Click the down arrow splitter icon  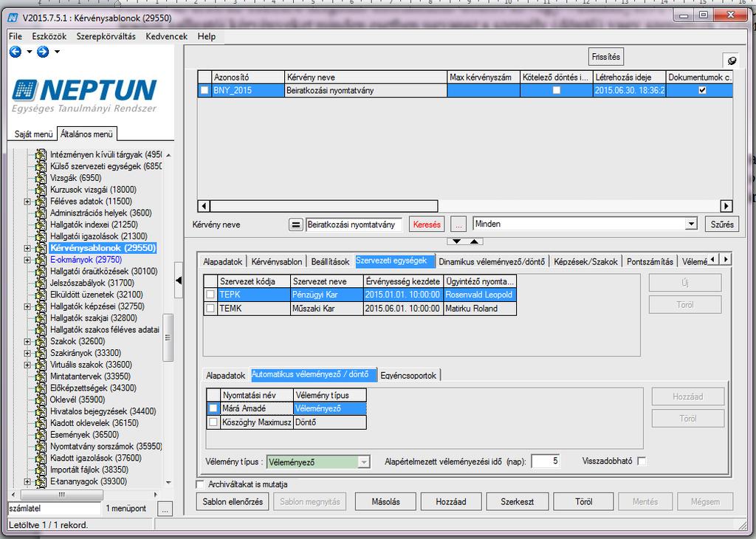coord(456,241)
